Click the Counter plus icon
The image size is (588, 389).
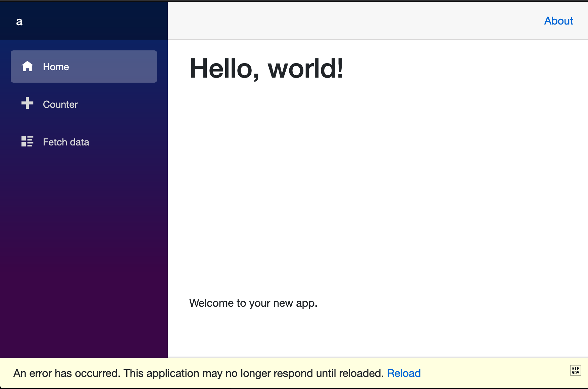(x=27, y=103)
